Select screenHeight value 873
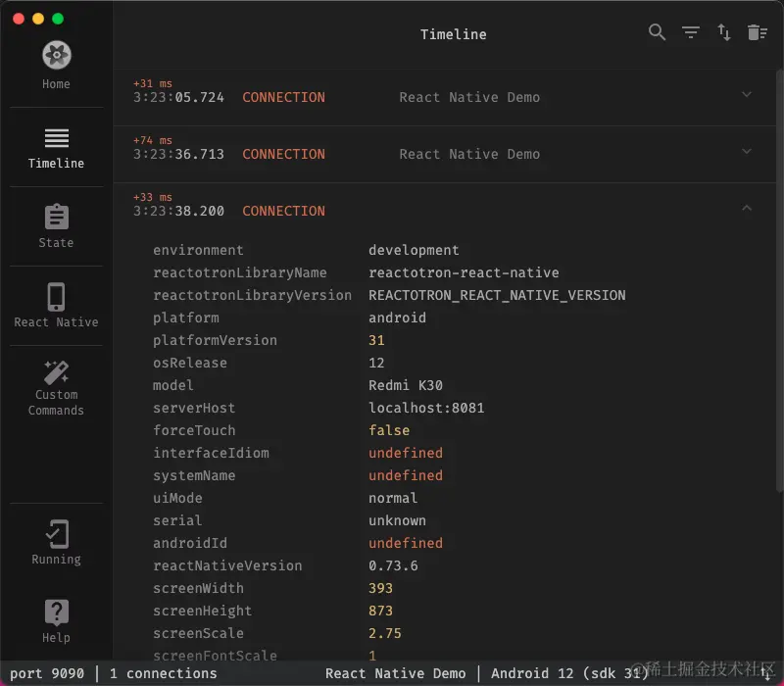The width and height of the screenshot is (784, 686). [x=380, y=611]
